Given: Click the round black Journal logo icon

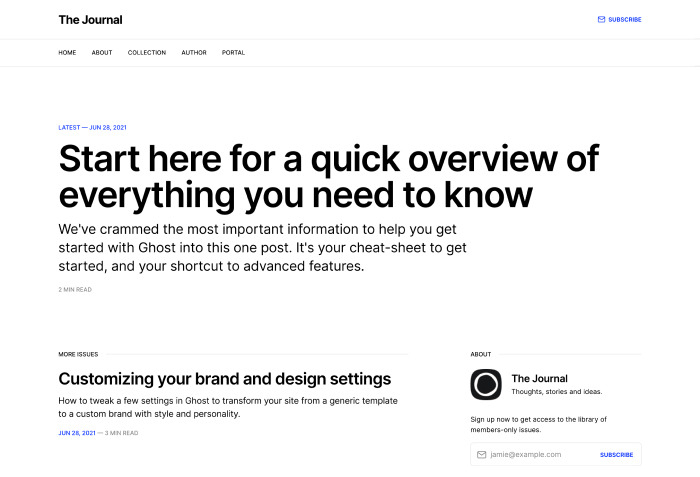Looking at the screenshot, I should tap(486, 385).
